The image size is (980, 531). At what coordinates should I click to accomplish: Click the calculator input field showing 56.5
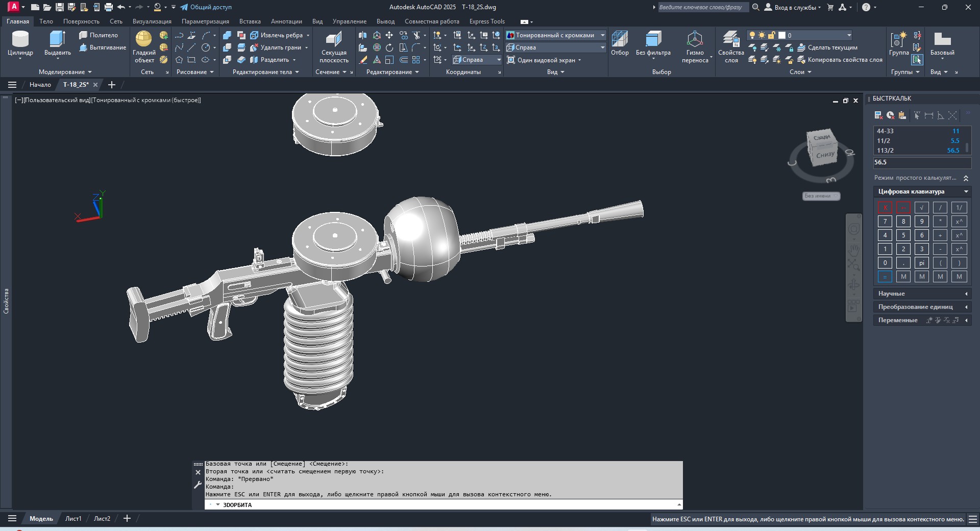coord(922,162)
